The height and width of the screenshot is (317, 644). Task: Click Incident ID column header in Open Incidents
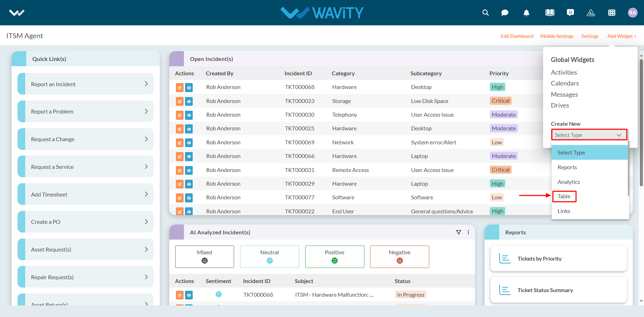(x=298, y=73)
